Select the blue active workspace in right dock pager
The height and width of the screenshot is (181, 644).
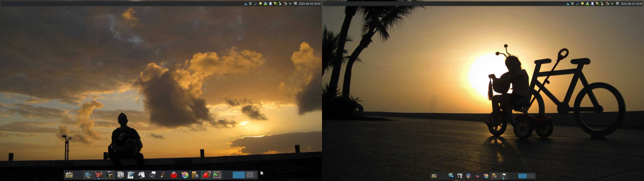pyautogui.click(x=523, y=176)
